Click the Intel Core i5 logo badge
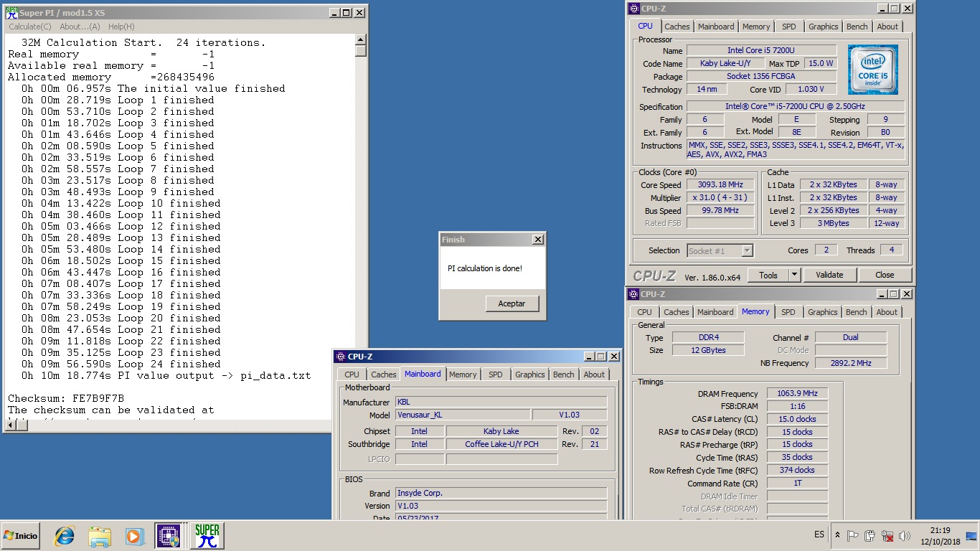 [872, 70]
